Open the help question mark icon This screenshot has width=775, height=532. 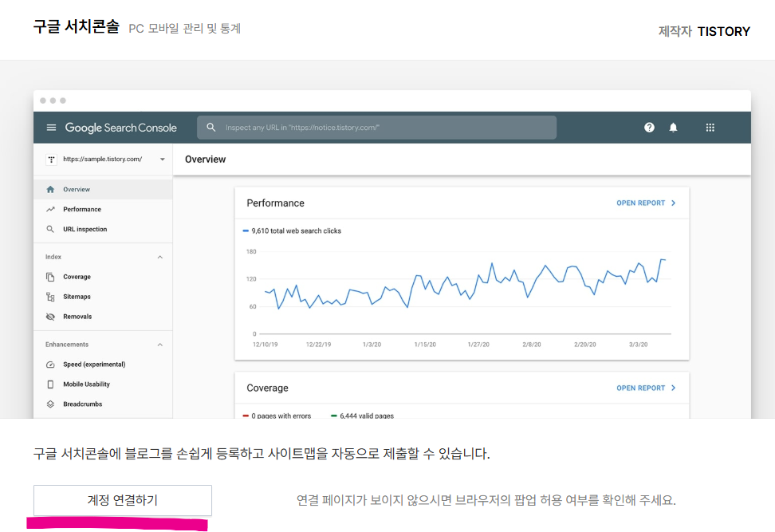pyautogui.click(x=649, y=128)
